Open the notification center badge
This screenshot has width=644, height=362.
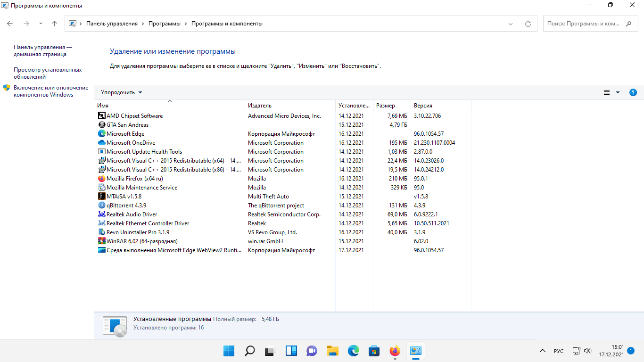pos(631,351)
